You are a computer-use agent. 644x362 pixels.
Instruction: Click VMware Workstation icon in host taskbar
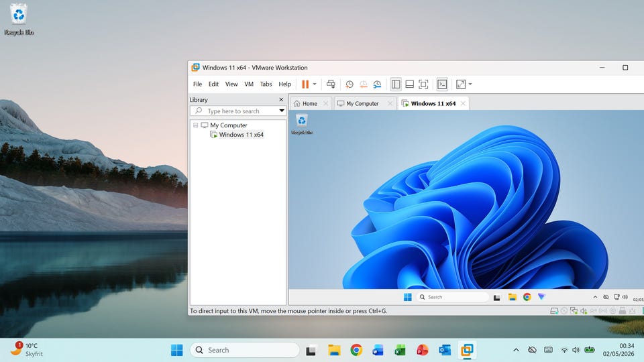point(467,350)
